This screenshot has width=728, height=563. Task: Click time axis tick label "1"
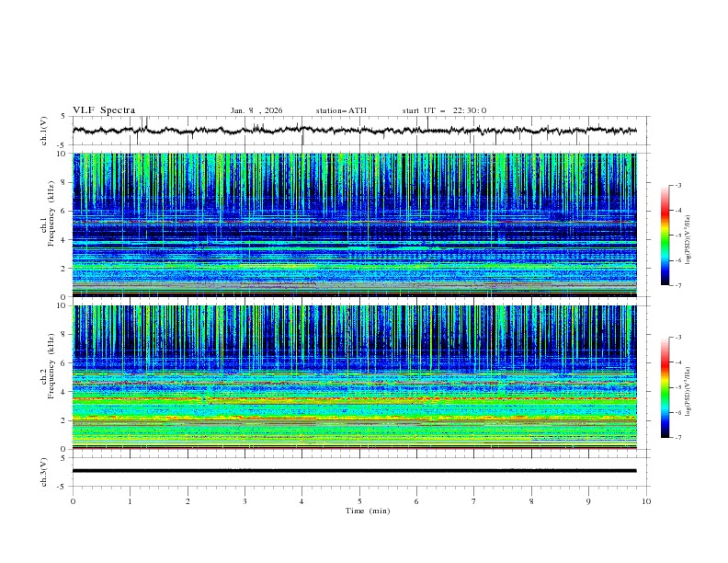(x=130, y=501)
